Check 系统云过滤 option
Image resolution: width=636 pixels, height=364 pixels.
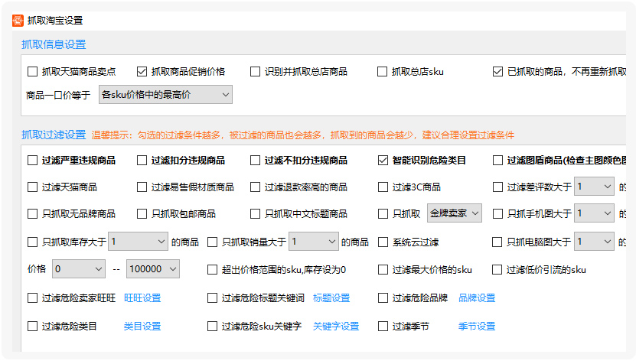[x=383, y=242]
